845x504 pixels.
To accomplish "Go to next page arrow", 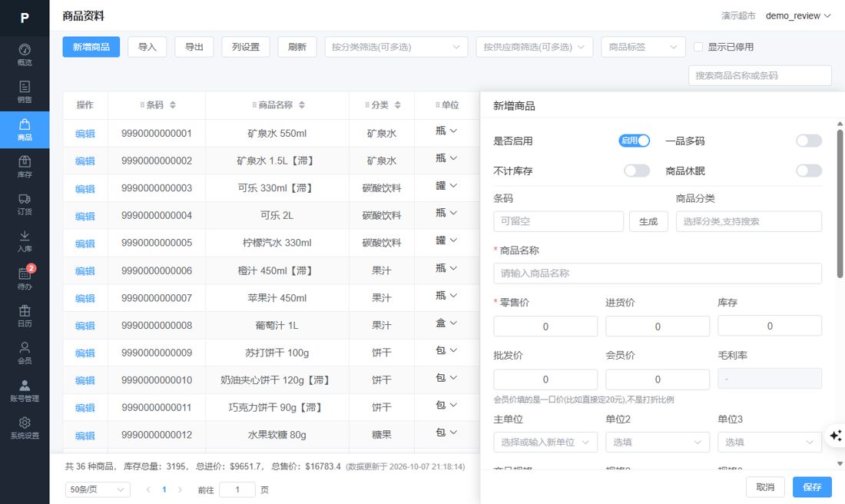I will (x=180, y=489).
